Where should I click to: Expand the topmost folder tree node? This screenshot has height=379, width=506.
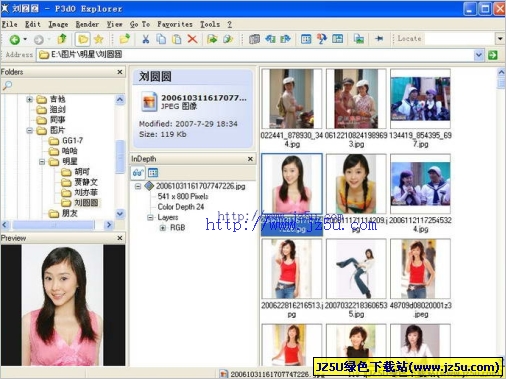tap(30, 99)
